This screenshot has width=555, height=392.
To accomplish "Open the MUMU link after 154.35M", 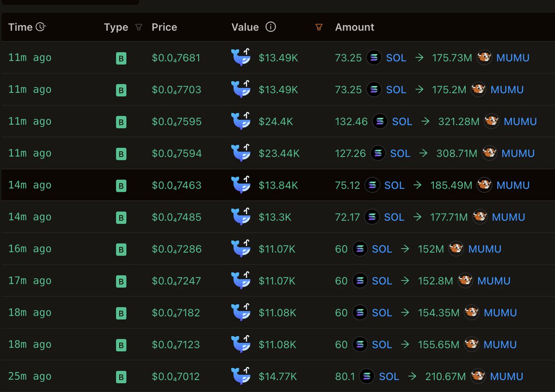I will pos(500,313).
